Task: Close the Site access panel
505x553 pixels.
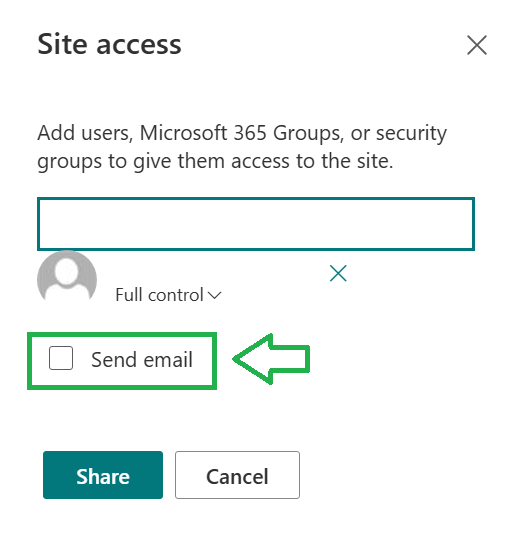Action: [477, 45]
